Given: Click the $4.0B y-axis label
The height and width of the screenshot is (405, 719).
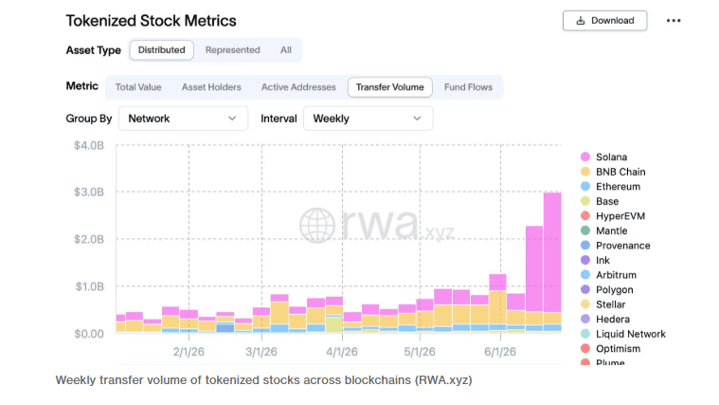Looking at the screenshot, I should (89, 145).
